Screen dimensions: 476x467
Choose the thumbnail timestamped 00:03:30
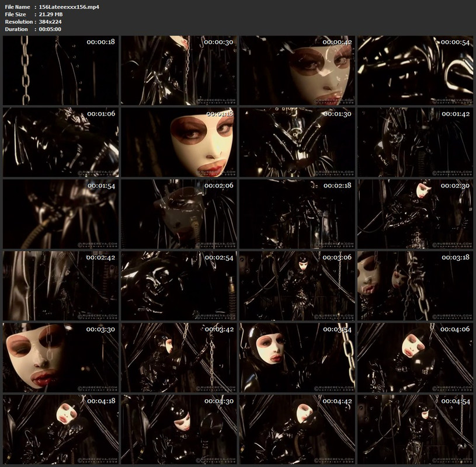[61, 358]
